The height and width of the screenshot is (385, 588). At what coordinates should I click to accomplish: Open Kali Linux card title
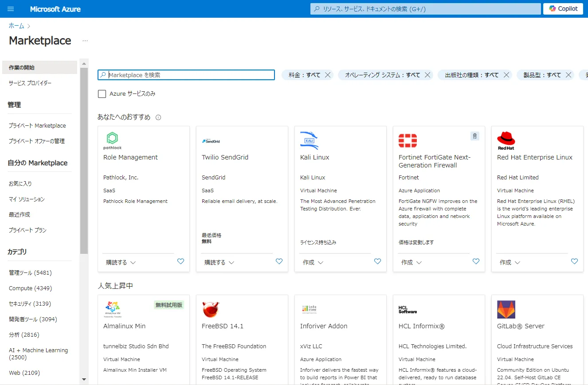pos(314,157)
